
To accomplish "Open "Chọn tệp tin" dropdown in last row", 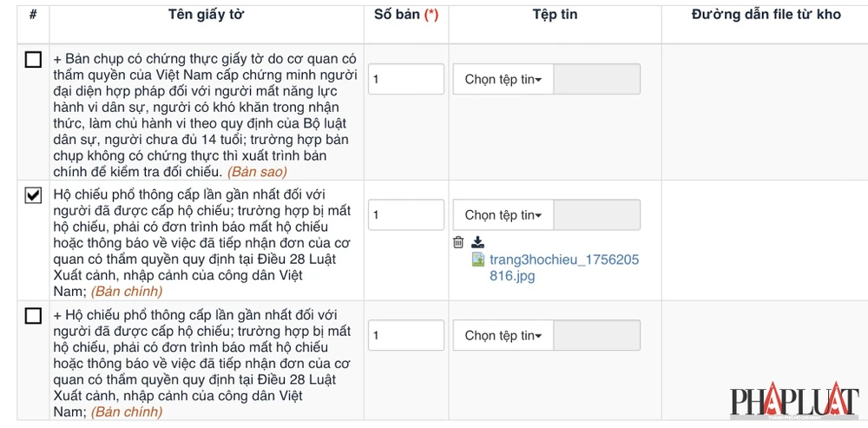I will tap(503, 335).
